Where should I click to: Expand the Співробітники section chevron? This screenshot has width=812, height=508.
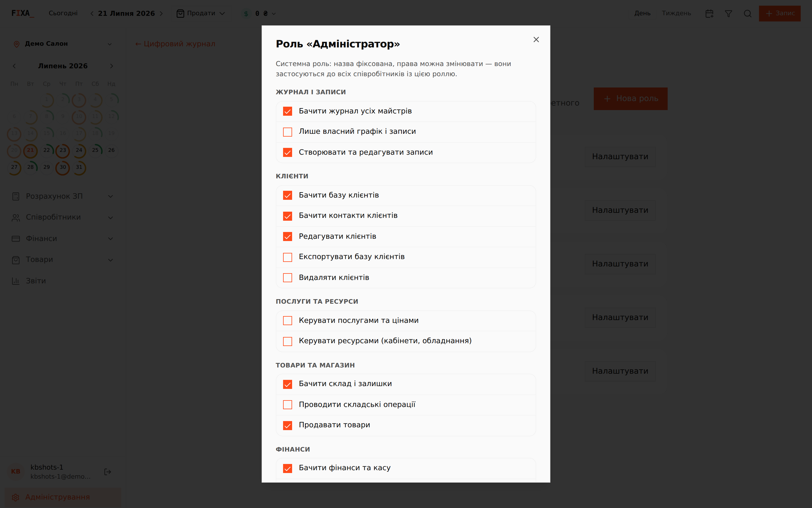111,218
